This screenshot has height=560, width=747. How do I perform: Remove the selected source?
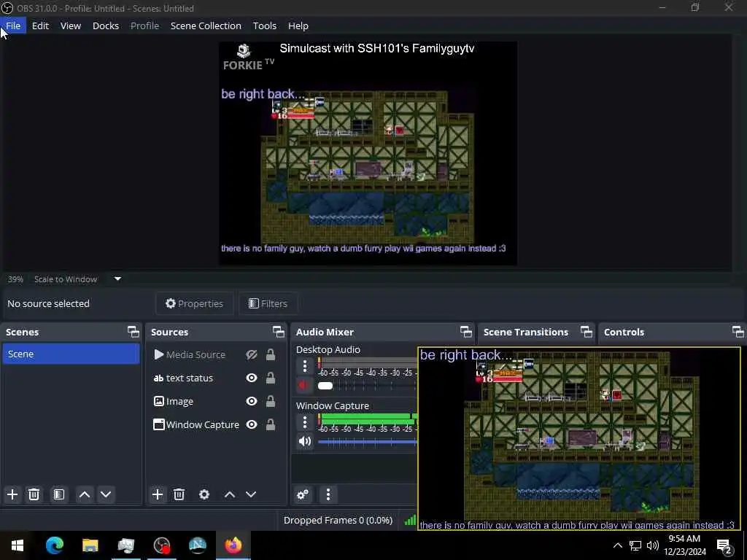click(x=179, y=494)
